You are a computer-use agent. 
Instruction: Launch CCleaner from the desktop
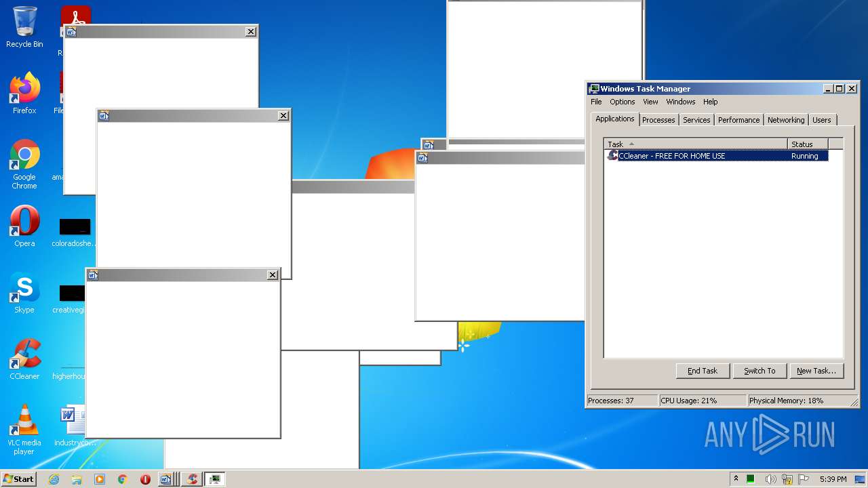point(24,359)
